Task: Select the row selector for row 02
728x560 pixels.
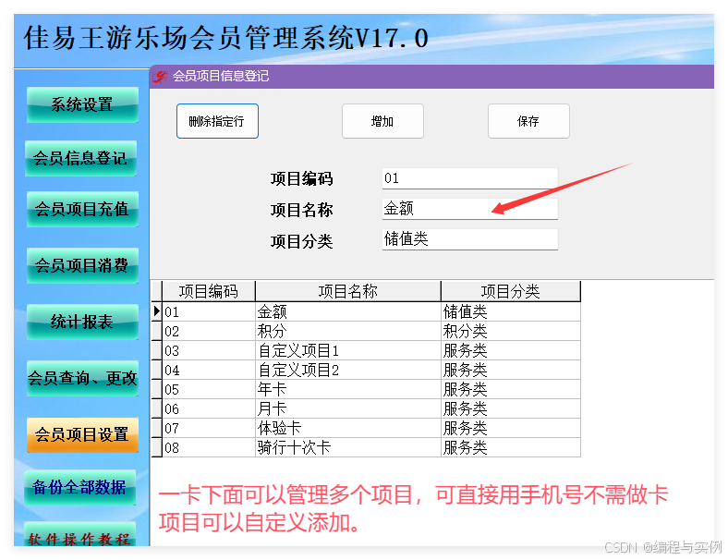Action: 157,331
